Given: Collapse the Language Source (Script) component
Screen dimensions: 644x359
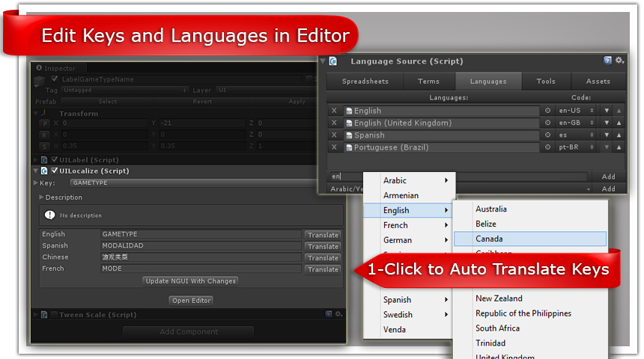Looking at the screenshot, I should click(x=323, y=61).
